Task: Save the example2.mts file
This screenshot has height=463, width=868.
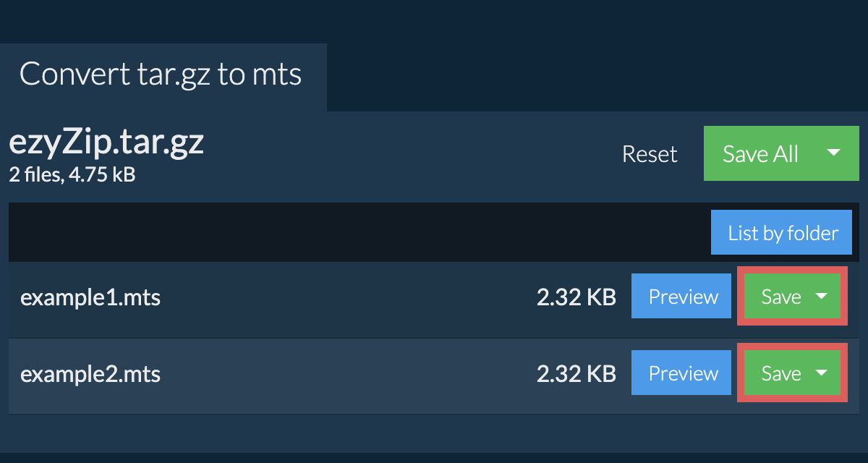Action: point(780,373)
